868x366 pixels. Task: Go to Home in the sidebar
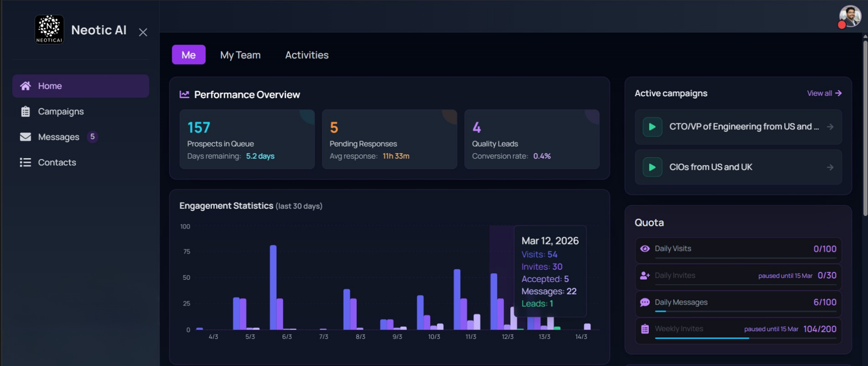pyautogui.click(x=80, y=86)
